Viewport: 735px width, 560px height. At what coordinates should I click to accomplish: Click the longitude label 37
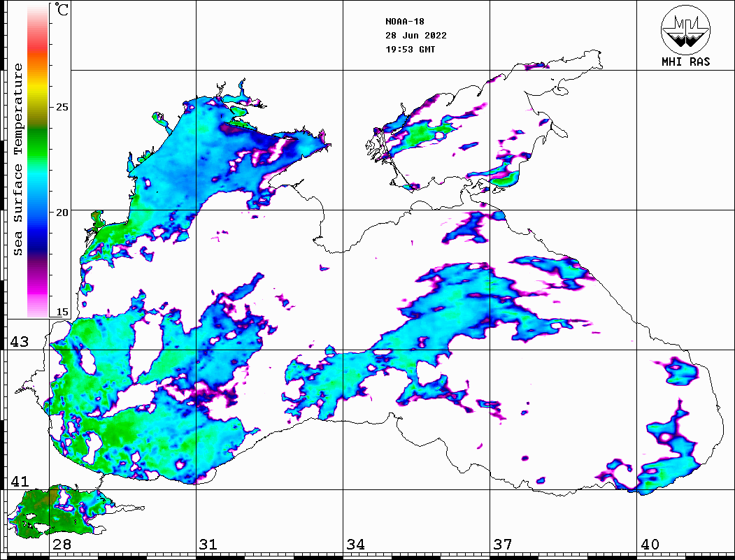click(503, 545)
